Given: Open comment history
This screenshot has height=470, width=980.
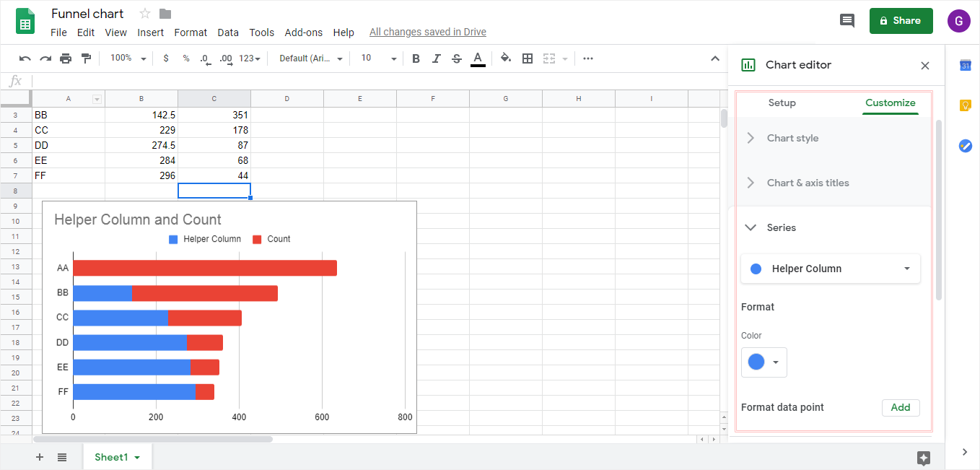Looking at the screenshot, I should pos(846,21).
